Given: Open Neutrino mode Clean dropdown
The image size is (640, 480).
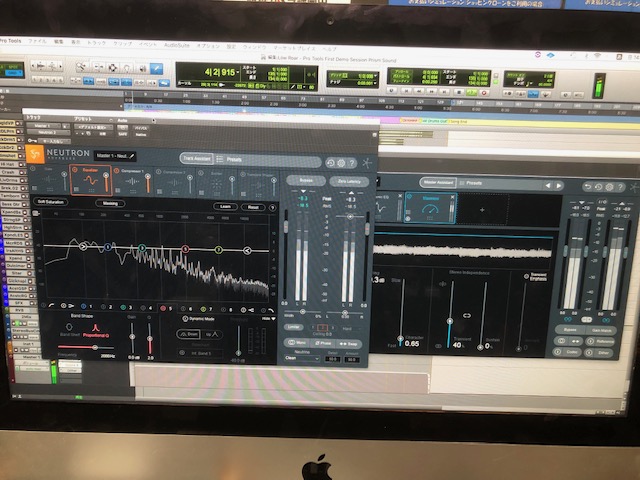Looking at the screenshot, I should [302, 358].
